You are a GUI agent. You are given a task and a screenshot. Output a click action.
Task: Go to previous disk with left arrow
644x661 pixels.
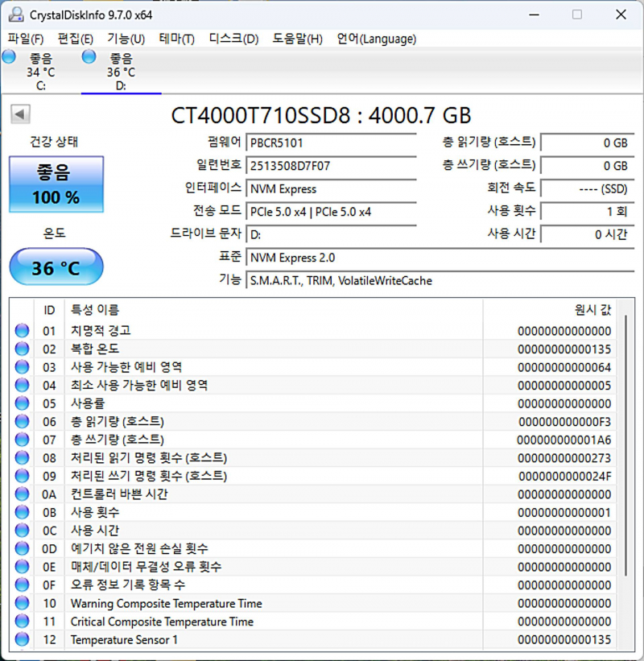click(x=20, y=114)
